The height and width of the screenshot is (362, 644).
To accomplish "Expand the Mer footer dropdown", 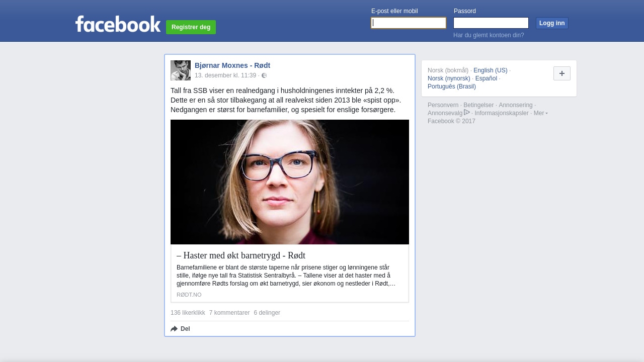I will pos(541,113).
